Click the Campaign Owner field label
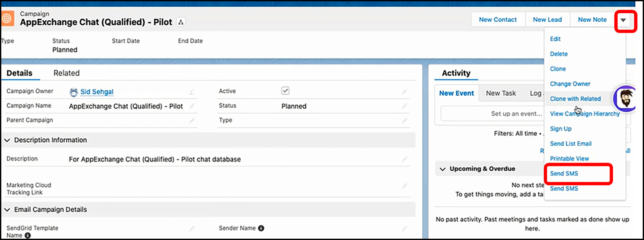Viewport: 644px width, 240px height. point(30,91)
